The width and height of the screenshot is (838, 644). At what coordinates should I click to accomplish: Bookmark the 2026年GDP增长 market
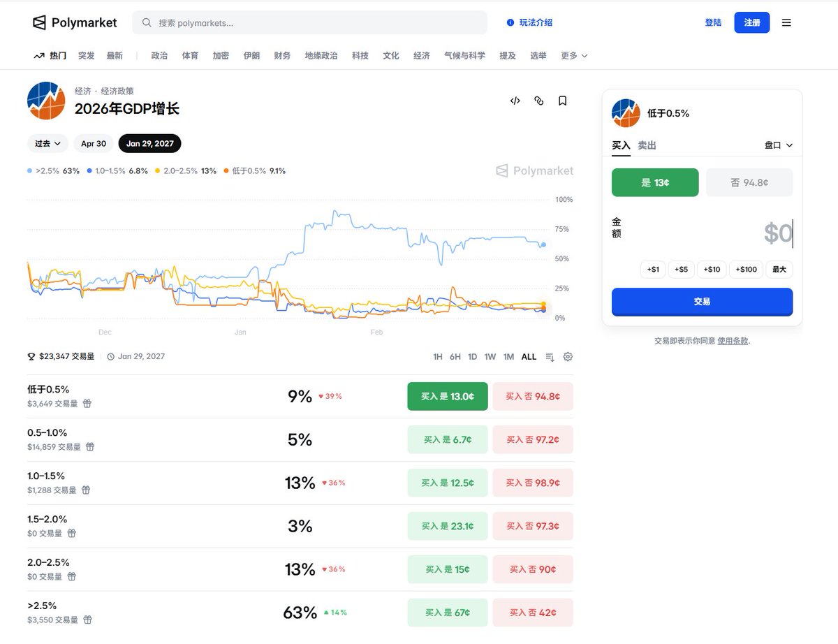click(x=562, y=101)
